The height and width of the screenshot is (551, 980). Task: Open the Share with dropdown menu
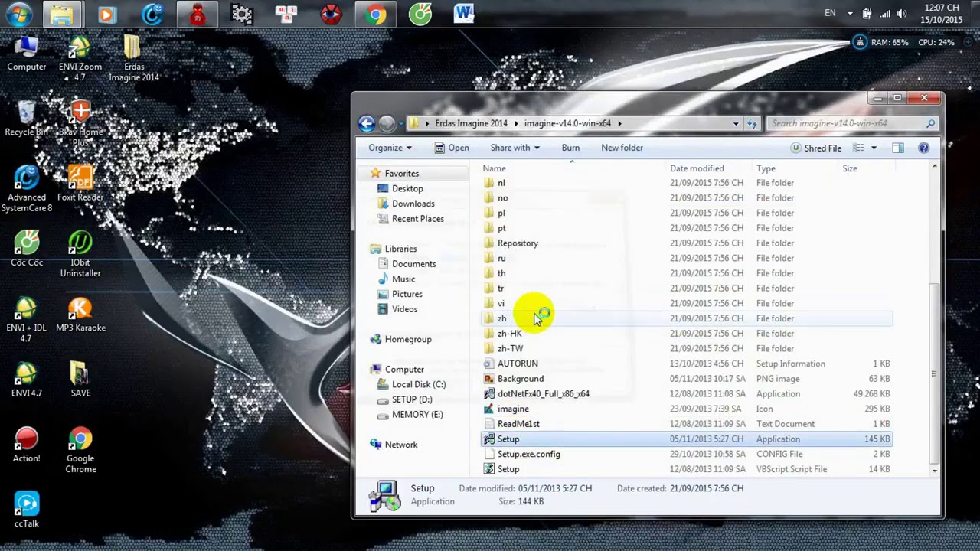pos(514,148)
